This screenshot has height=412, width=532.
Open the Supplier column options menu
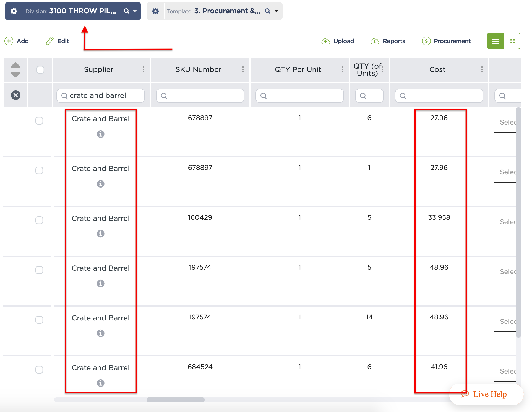(144, 70)
